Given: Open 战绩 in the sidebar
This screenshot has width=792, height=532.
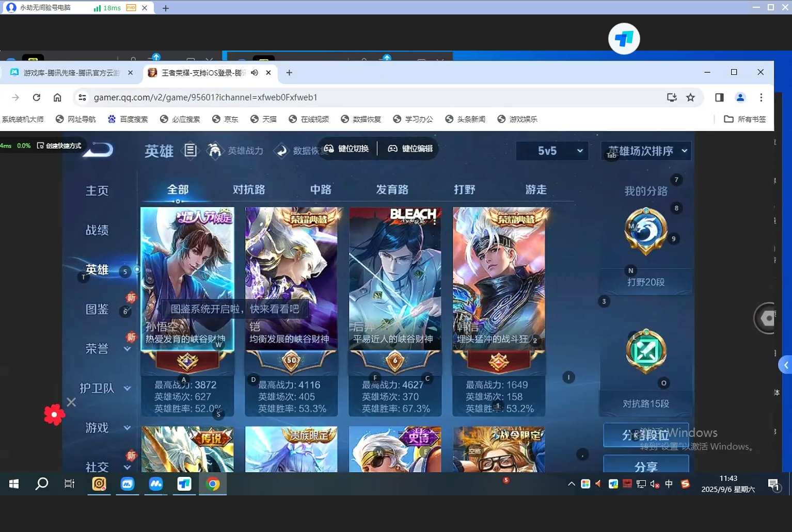Looking at the screenshot, I should [x=97, y=230].
